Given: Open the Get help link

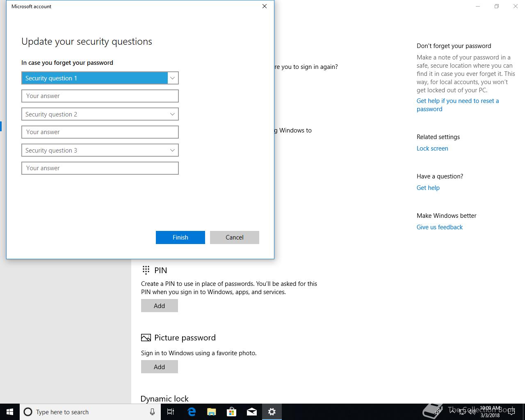Looking at the screenshot, I should point(428,188).
